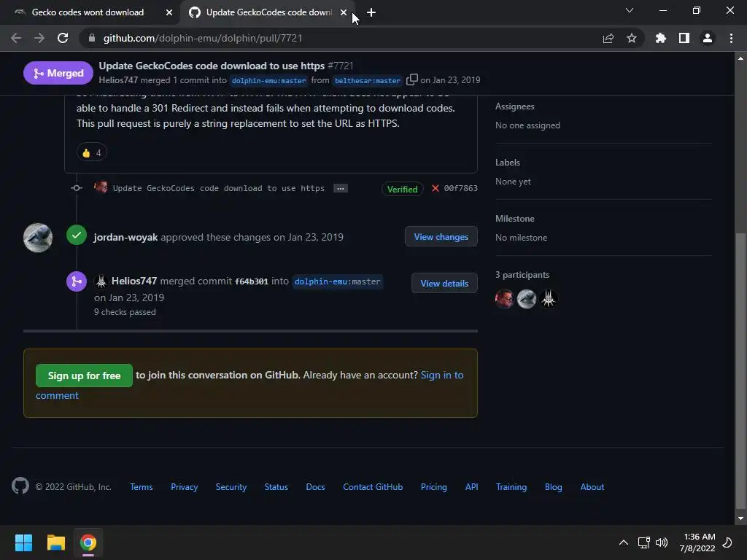Screen dimensions: 747x560
Task: Open the Training footer link
Action: 511,487
